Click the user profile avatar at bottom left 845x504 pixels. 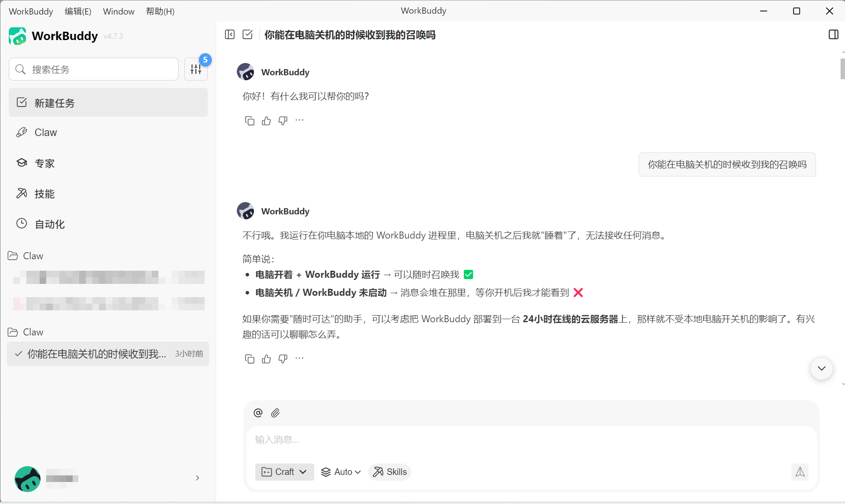(27, 478)
